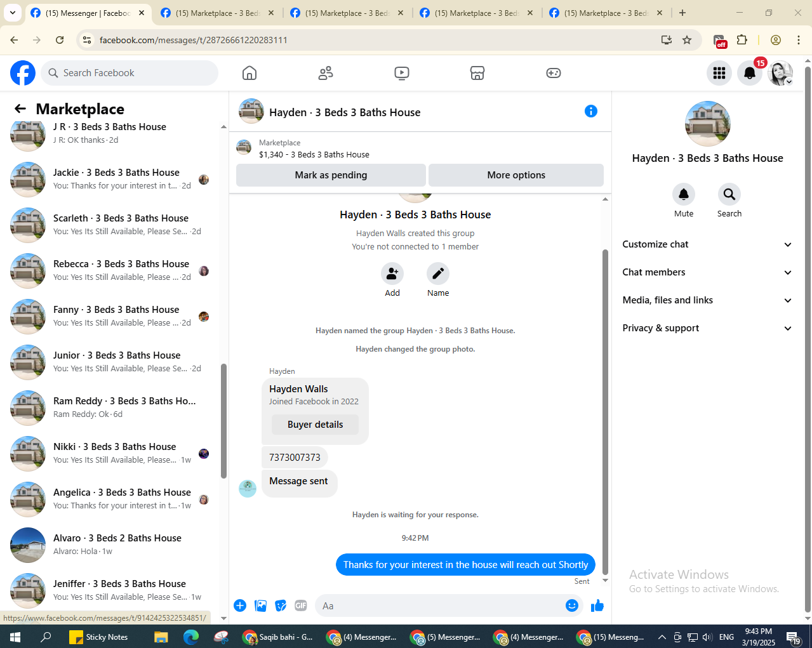Click the back arrow beside Marketplace heading
Image resolution: width=812 pixels, height=648 pixels.
click(x=20, y=109)
